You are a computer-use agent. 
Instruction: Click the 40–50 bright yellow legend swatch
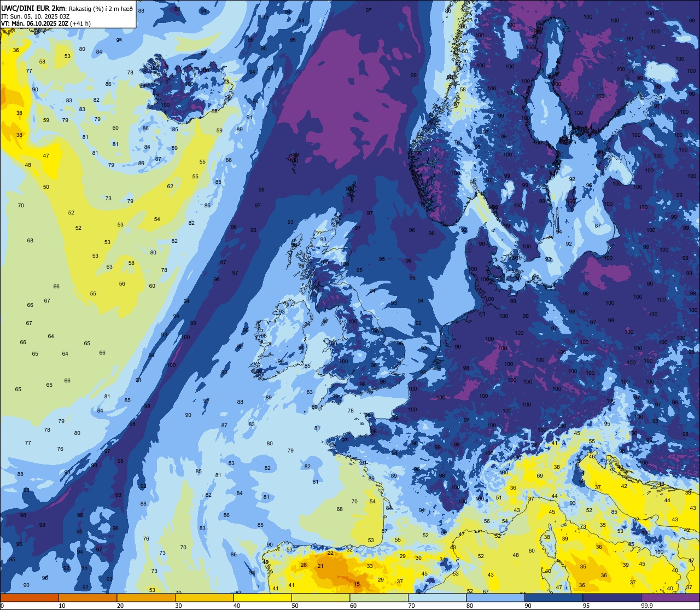pos(262,597)
